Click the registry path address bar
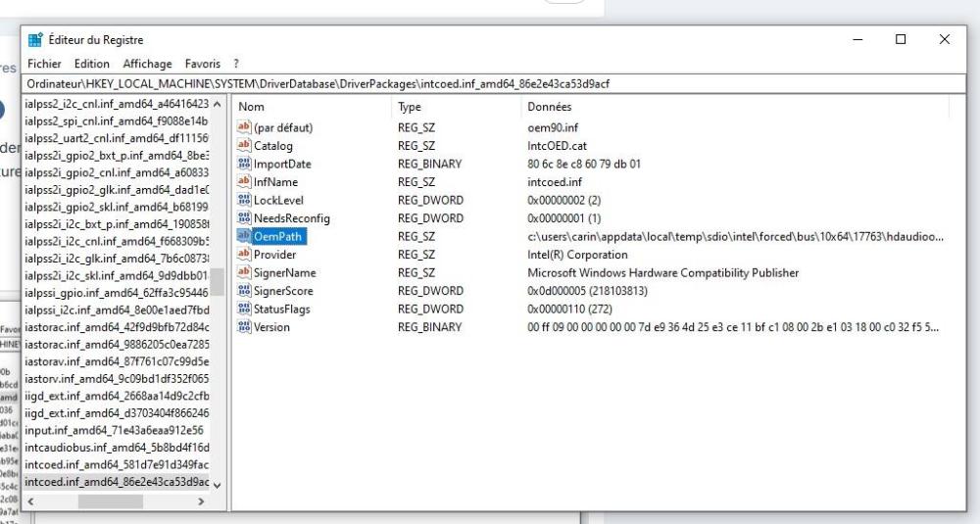 [x=494, y=83]
